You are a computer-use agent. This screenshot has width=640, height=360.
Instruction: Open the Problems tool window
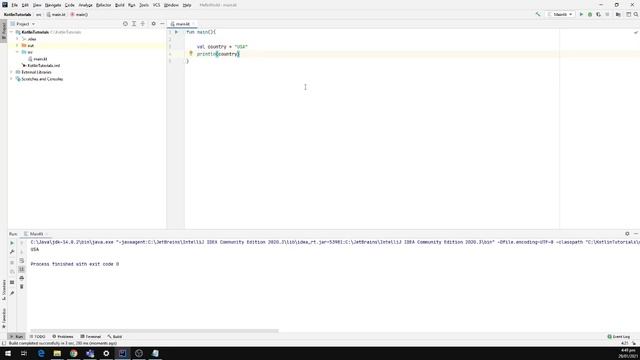click(x=63, y=337)
